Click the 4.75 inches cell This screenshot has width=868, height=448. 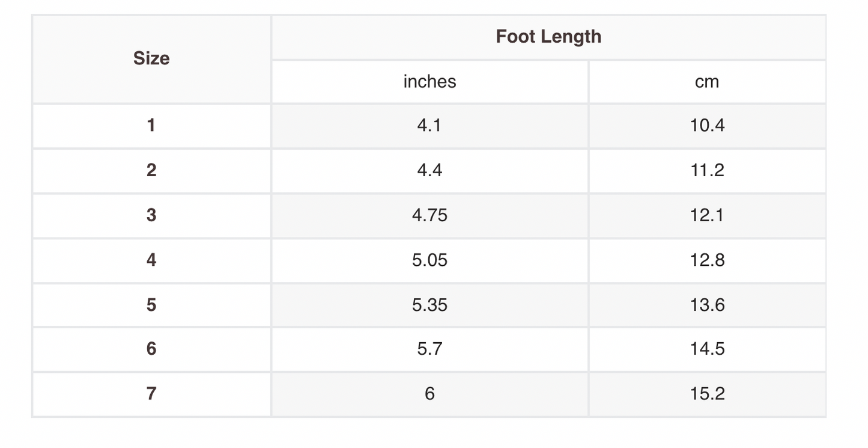tap(429, 215)
